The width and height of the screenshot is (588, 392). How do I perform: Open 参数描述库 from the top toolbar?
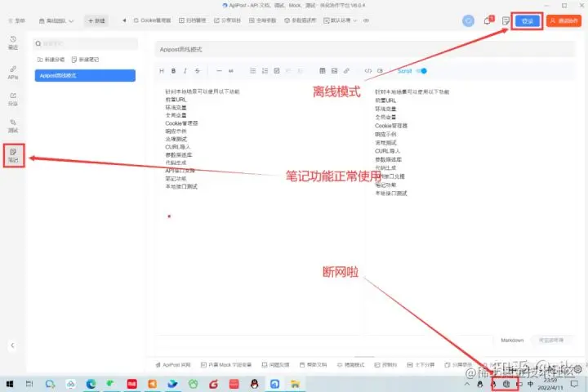[x=300, y=20]
